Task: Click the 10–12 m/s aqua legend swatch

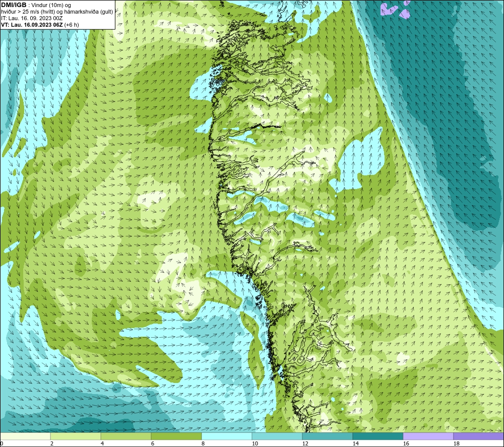Action: click(277, 436)
